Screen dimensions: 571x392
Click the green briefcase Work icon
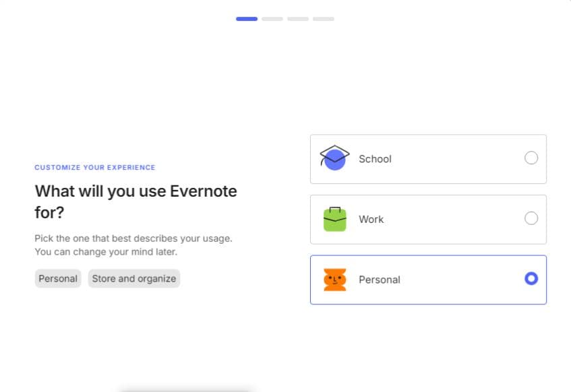334,219
